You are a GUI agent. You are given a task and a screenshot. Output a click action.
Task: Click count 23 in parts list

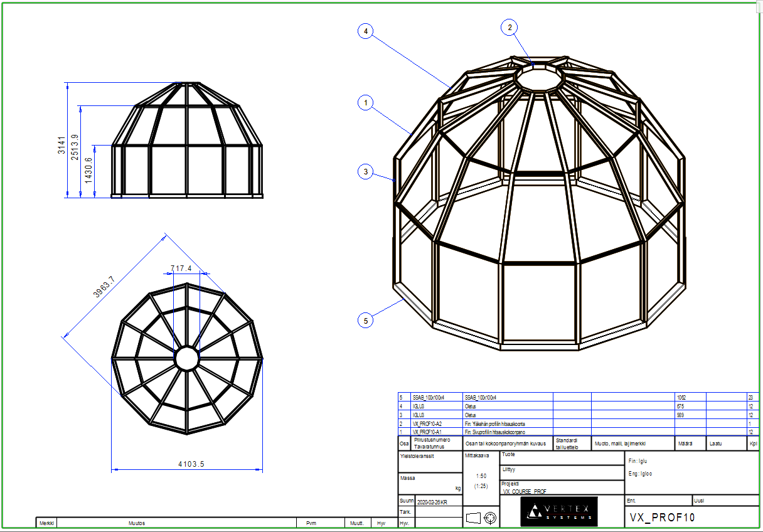pyautogui.click(x=750, y=398)
